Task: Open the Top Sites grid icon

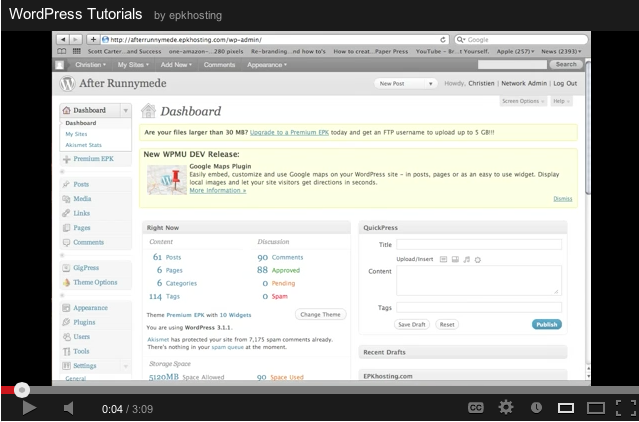Action: (x=77, y=51)
